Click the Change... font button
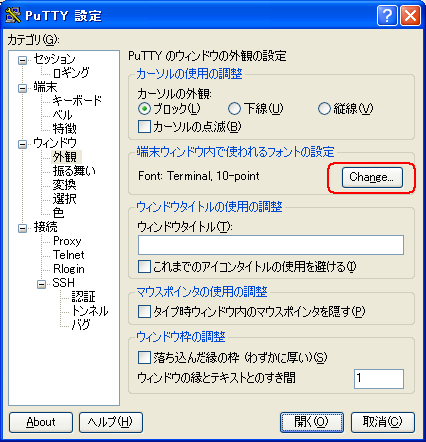This screenshot has height=442, width=426. (x=372, y=177)
